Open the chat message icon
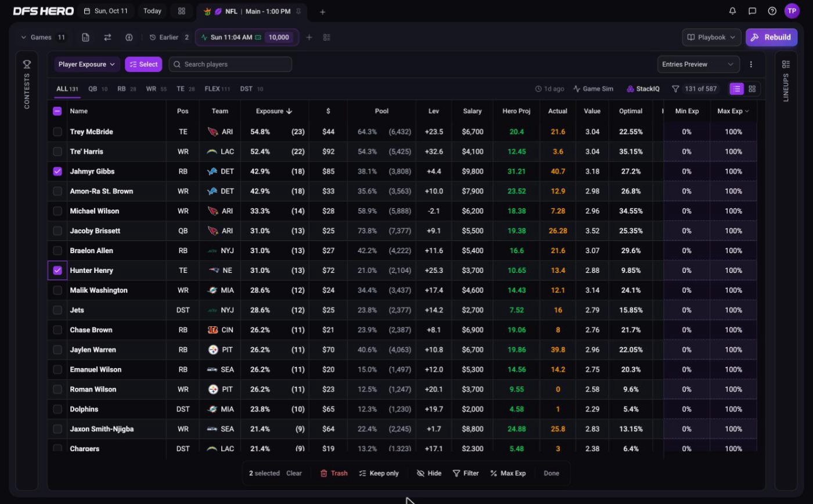This screenshot has height=504, width=813. point(753,11)
